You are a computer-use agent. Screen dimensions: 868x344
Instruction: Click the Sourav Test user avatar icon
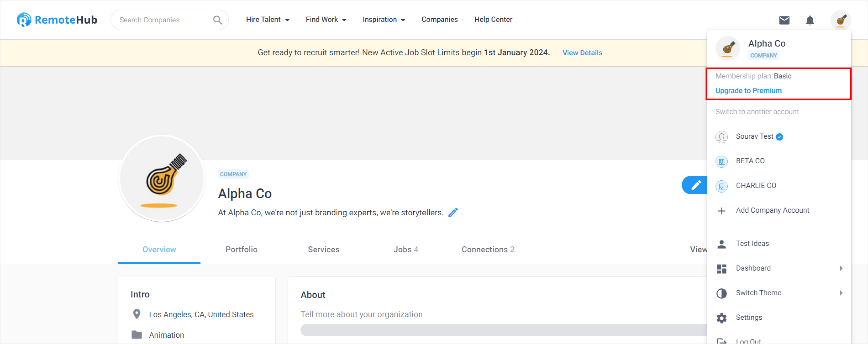click(722, 137)
